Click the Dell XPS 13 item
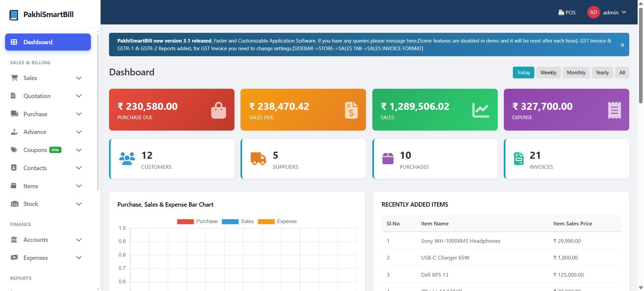This screenshot has width=644, height=291. coord(434,275)
